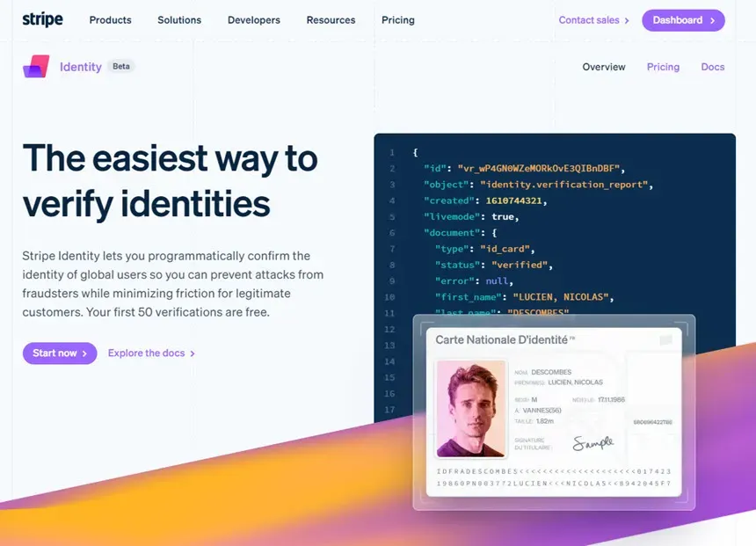Click the "Stripe Identity lets you programmatically" paragraph

pyautogui.click(x=173, y=284)
